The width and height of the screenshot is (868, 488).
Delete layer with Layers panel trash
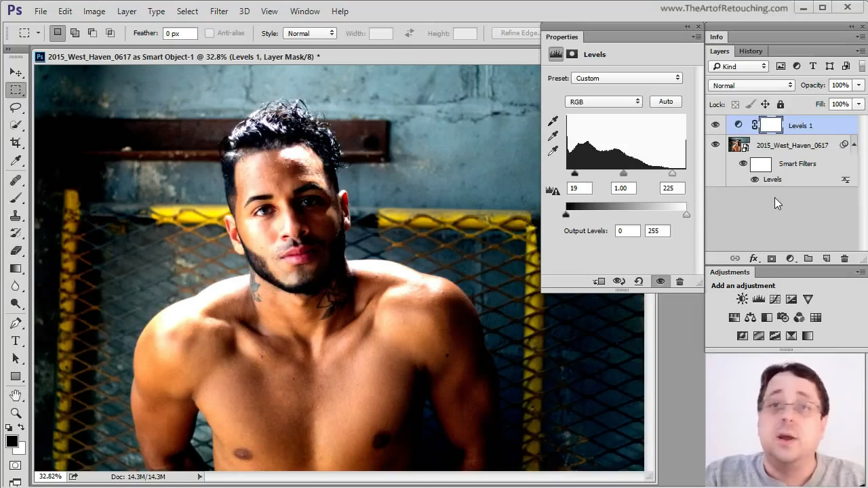[844, 259]
